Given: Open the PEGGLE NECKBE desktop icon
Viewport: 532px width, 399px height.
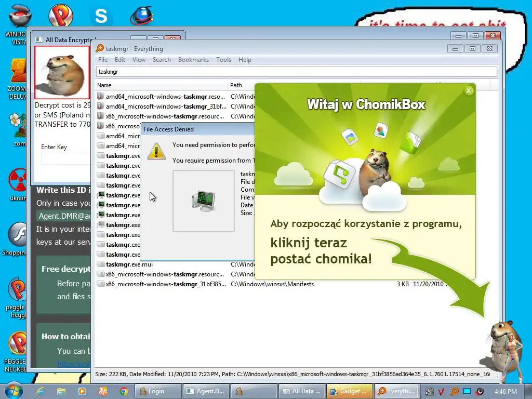Looking at the screenshot, I should click(x=17, y=343).
